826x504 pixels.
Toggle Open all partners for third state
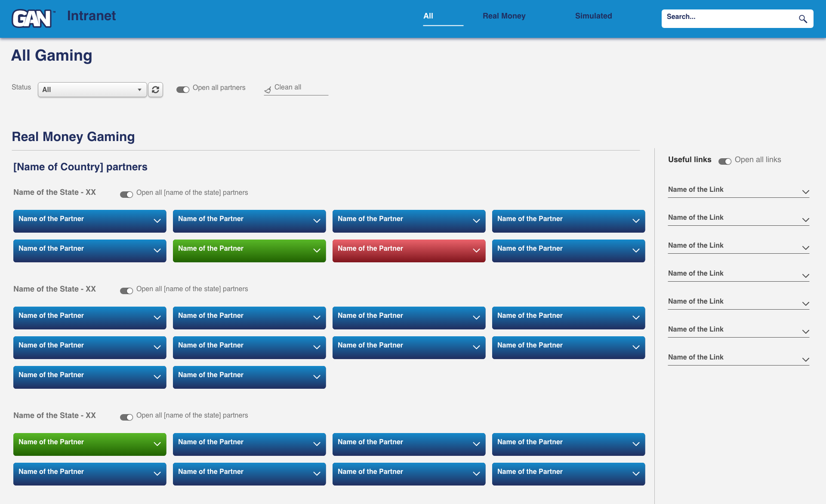pyautogui.click(x=126, y=417)
